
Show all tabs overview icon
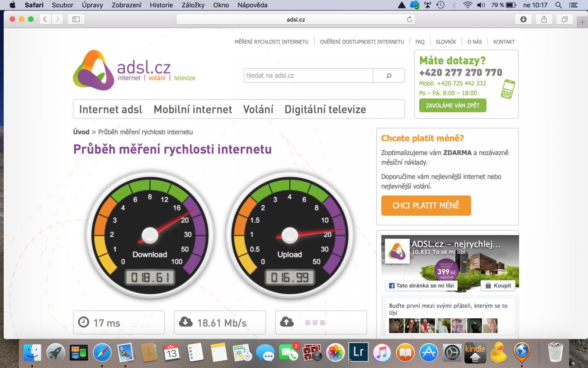click(564, 20)
